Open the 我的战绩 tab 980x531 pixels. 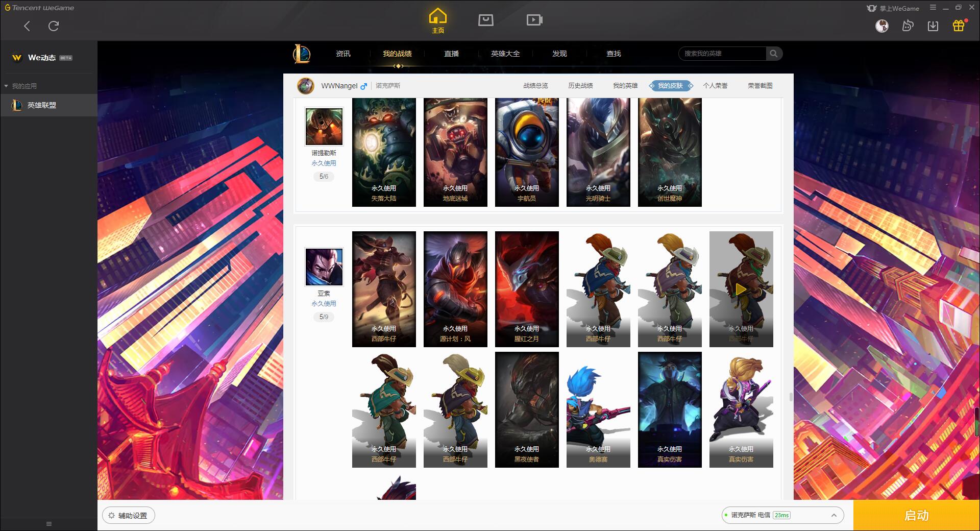(x=397, y=54)
